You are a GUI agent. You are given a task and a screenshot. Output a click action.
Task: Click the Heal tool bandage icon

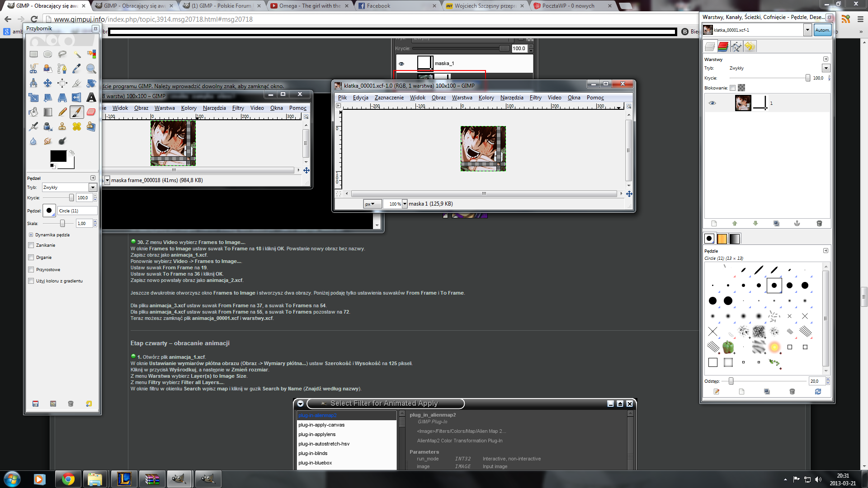click(x=77, y=127)
